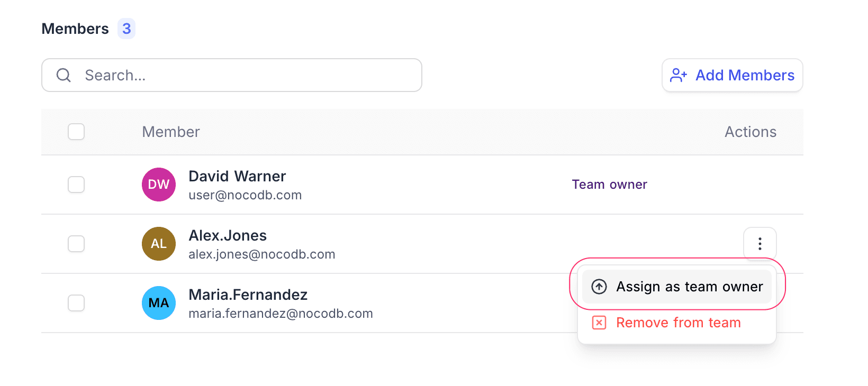This screenshot has width=868, height=386.
Task: Click the Add Members button
Action: pos(732,75)
